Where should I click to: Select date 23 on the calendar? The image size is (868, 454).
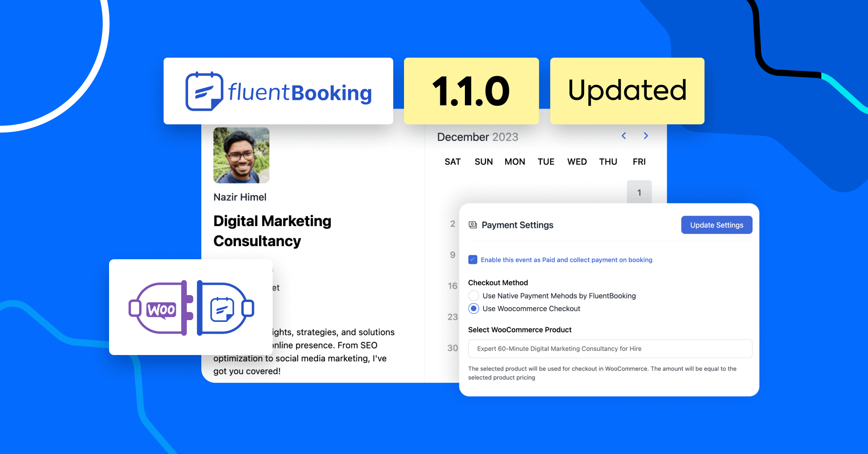tap(453, 317)
